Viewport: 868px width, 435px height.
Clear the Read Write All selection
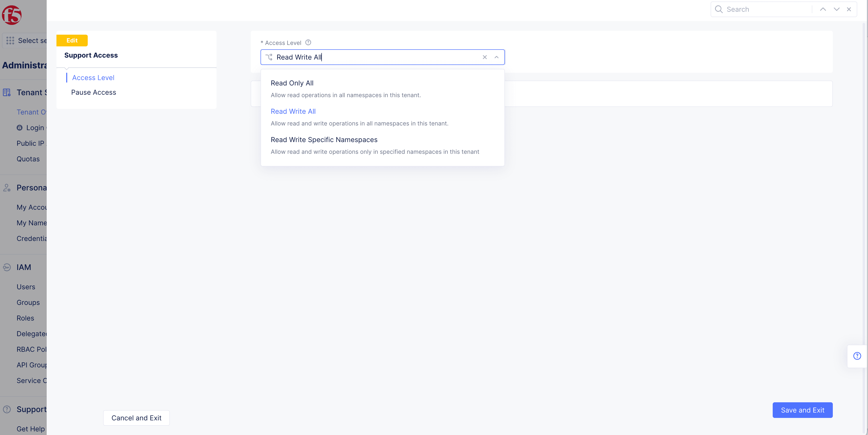coord(484,57)
